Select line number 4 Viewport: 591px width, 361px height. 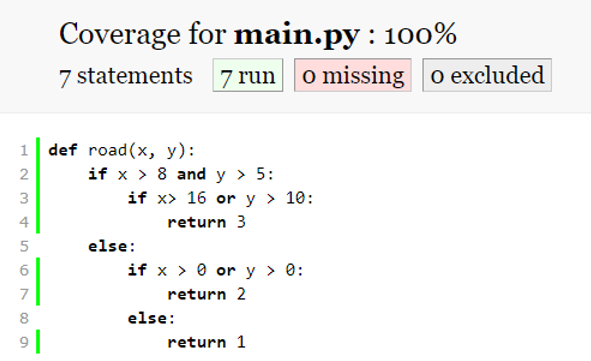click(24, 222)
